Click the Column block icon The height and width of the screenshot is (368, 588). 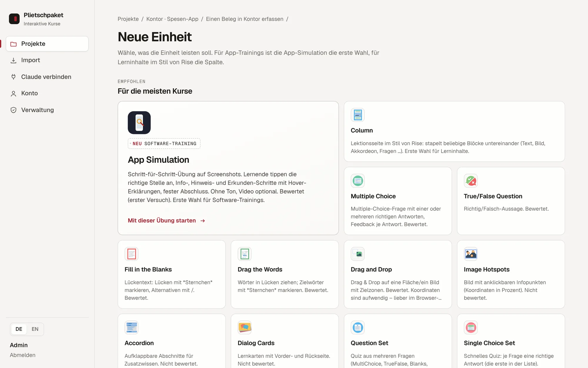(x=358, y=115)
